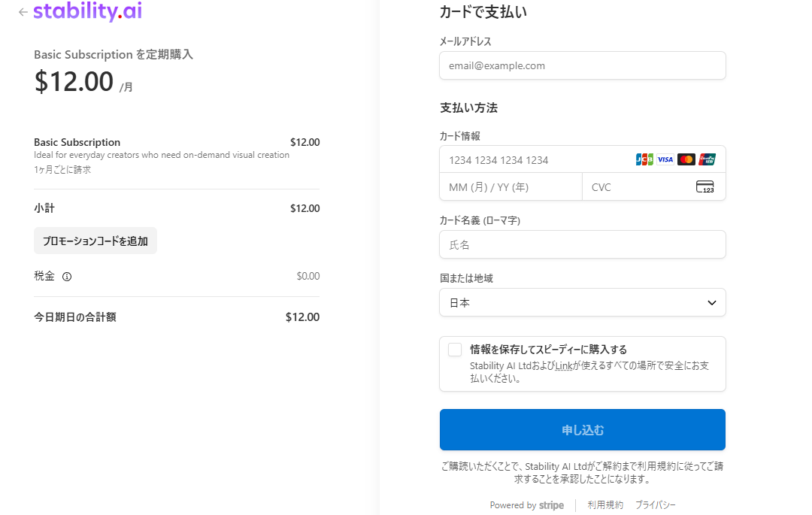Open the 利用規約 terms link
The width and height of the screenshot is (812, 515).
coord(605,505)
